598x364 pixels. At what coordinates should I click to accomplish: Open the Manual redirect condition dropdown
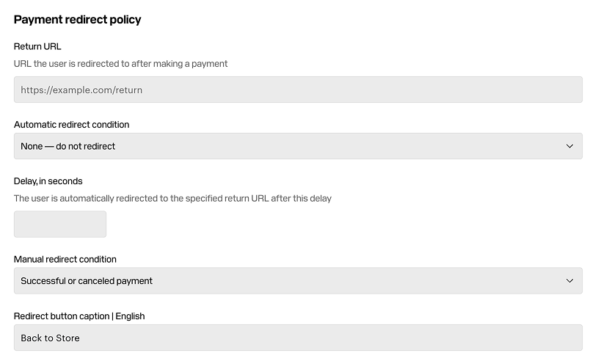(298, 281)
